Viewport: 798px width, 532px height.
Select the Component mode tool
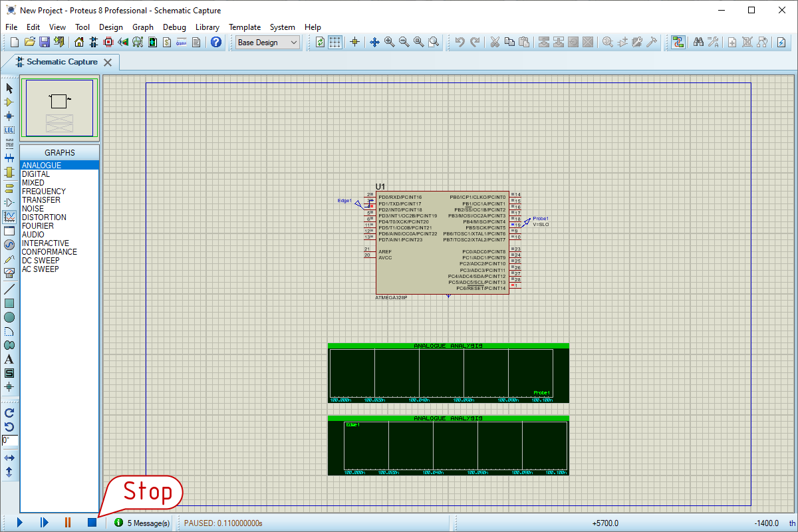(9, 102)
